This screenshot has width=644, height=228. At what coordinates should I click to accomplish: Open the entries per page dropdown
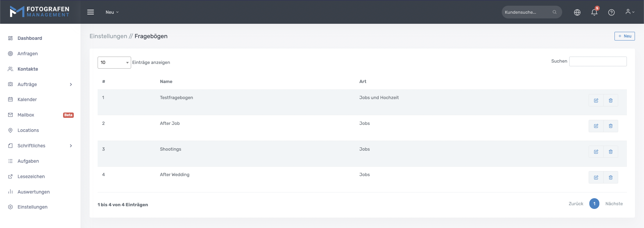tap(114, 63)
